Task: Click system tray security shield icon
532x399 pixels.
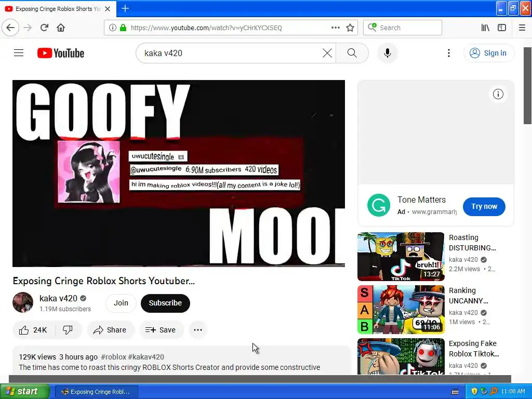Action: 474,391
